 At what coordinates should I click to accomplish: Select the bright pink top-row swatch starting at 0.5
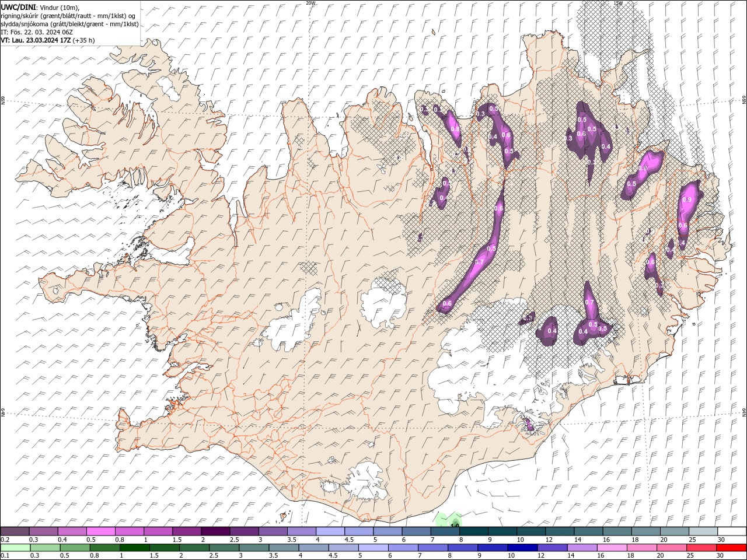[101, 531]
